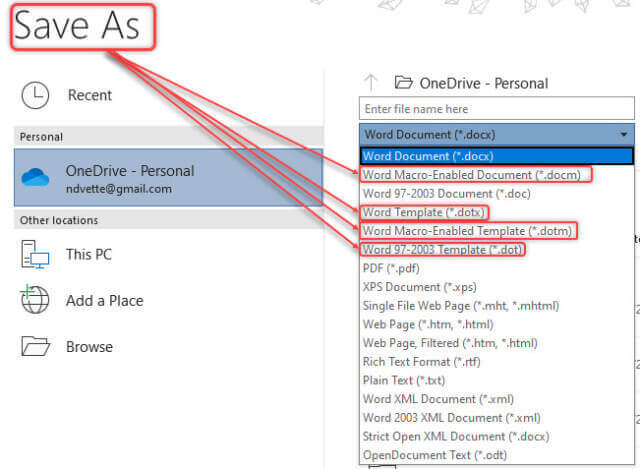Viewport: 640px width, 469px height.
Task: Choose OpenDocument Text (*.odt)
Action: [435, 455]
